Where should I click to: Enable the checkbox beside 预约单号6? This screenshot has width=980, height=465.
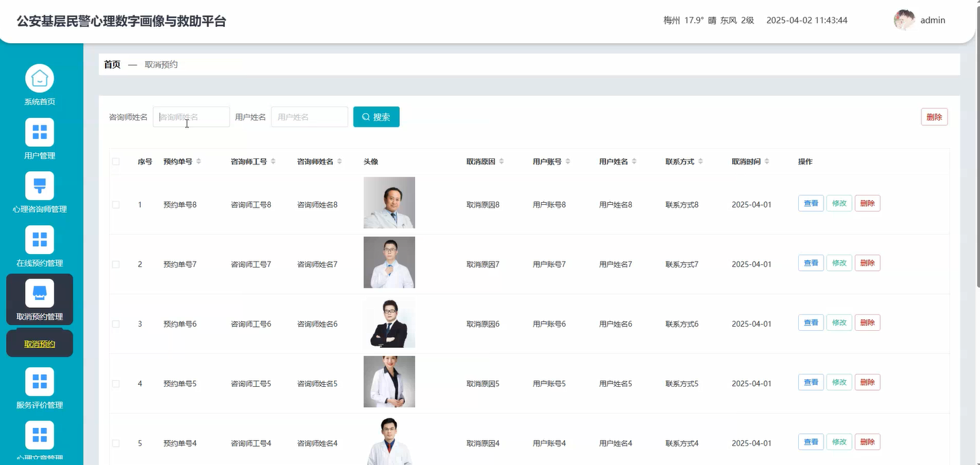click(115, 323)
